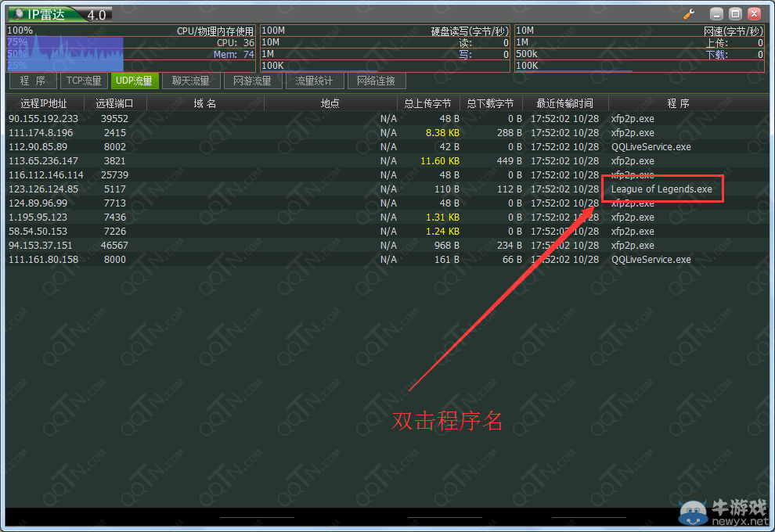Click xfp2p.exe in the 90.155.192.233 row
The image size is (775, 532).
pyautogui.click(x=633, y=119)
